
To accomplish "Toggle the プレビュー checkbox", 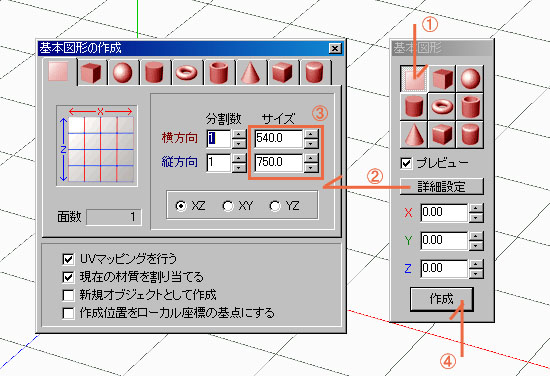I will 406,163.
